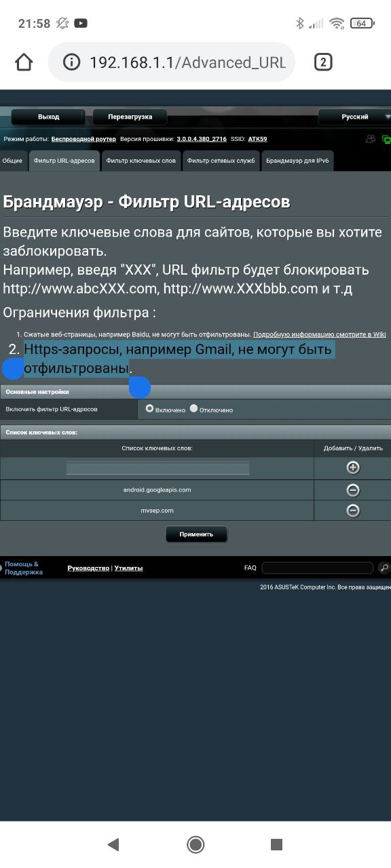Click the plus icon to add keyword
Screen dimensions: 391x868
tap(353, 467)
